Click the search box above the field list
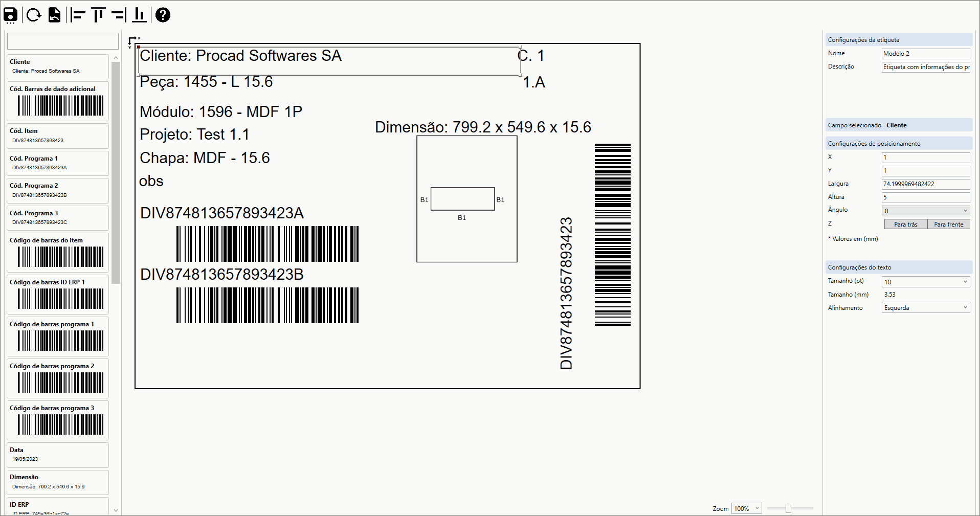The image size is (980, 516). 63,41
